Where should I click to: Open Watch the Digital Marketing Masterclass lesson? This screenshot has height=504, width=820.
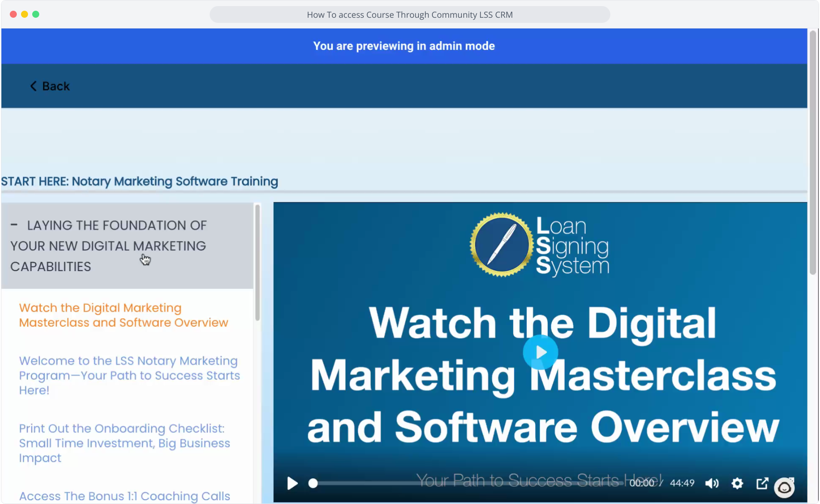pos(124,315)
